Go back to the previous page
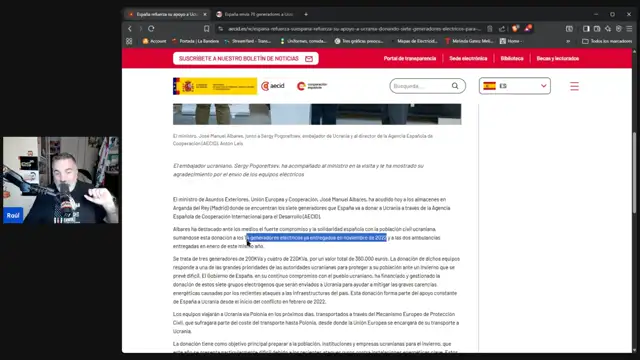This screenshot has height=360, width=640. tap(130, 29)
